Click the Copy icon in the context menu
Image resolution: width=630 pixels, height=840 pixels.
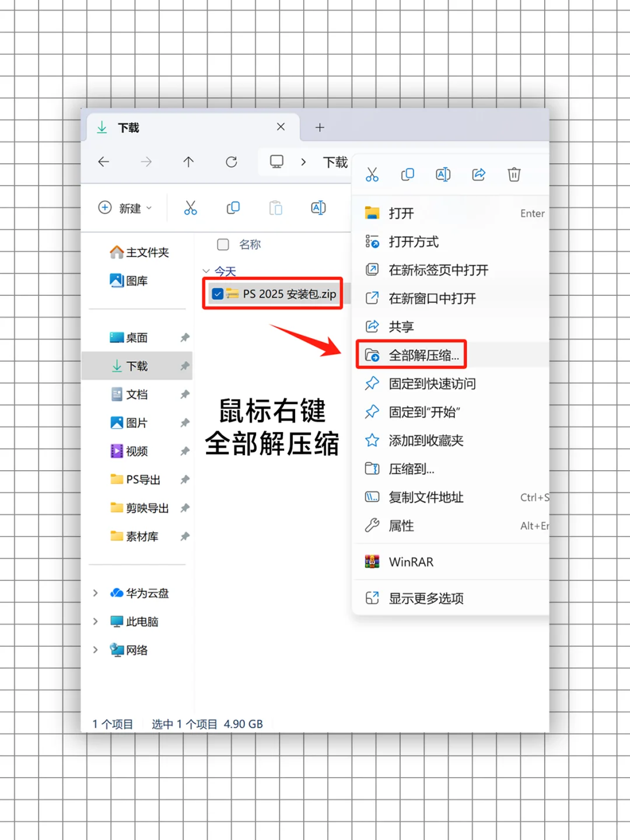click(408, 174)
